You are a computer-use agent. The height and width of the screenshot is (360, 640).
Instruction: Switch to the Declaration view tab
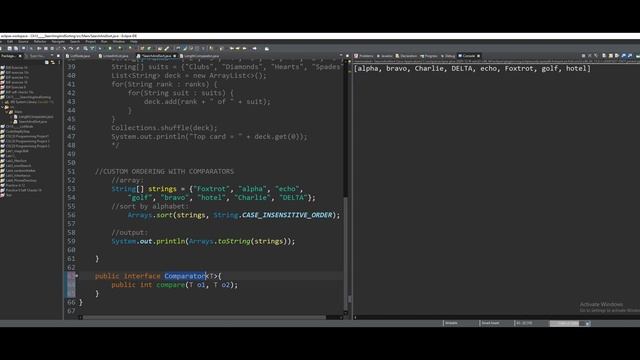tap(406, 56)
